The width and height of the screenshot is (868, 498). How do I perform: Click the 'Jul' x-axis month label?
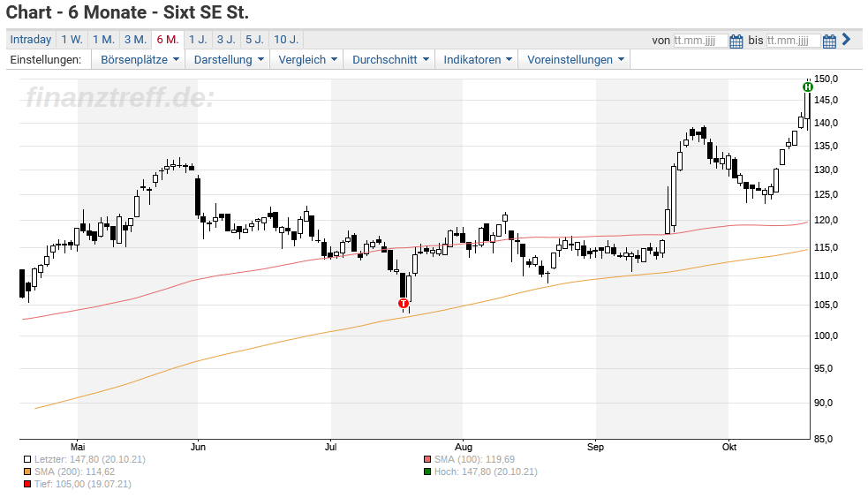[330, 447]
